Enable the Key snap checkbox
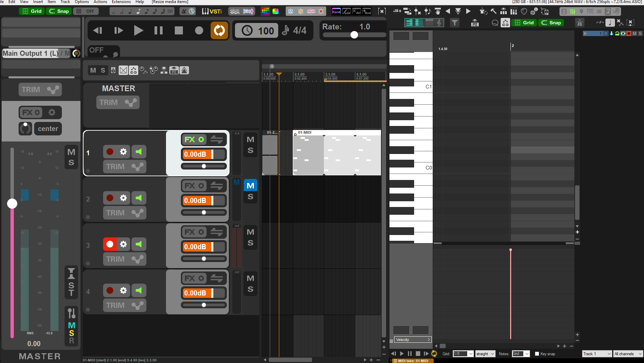The height and width of the screenshot is (363, 644). pos(537,354)
